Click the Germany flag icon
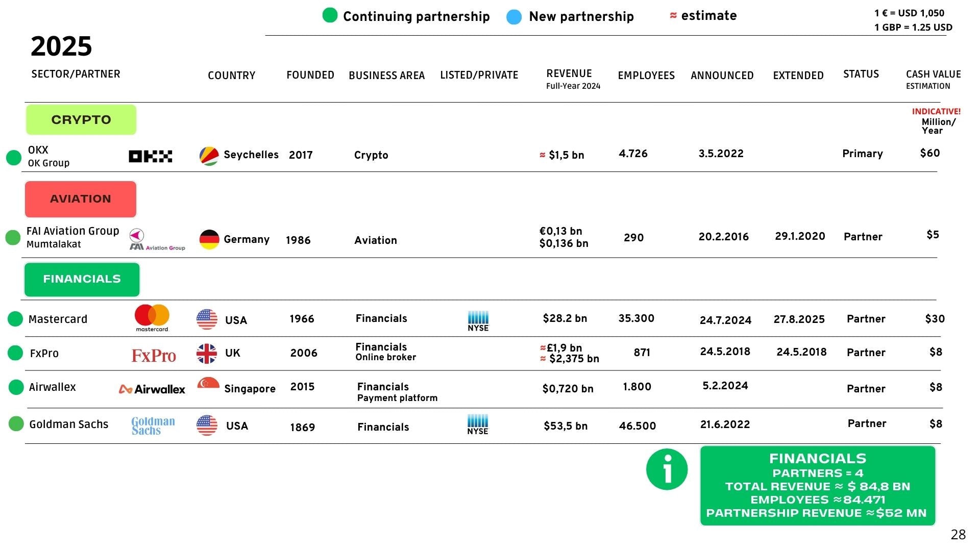980x551 pixels. click(x=209, y=239)
